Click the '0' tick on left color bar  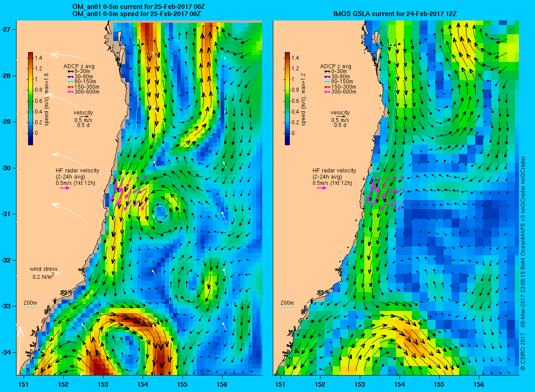(37, 133)
